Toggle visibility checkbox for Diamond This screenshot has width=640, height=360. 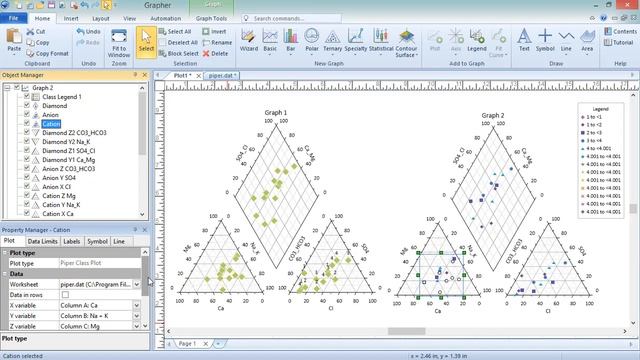click(x=27, y=105)
